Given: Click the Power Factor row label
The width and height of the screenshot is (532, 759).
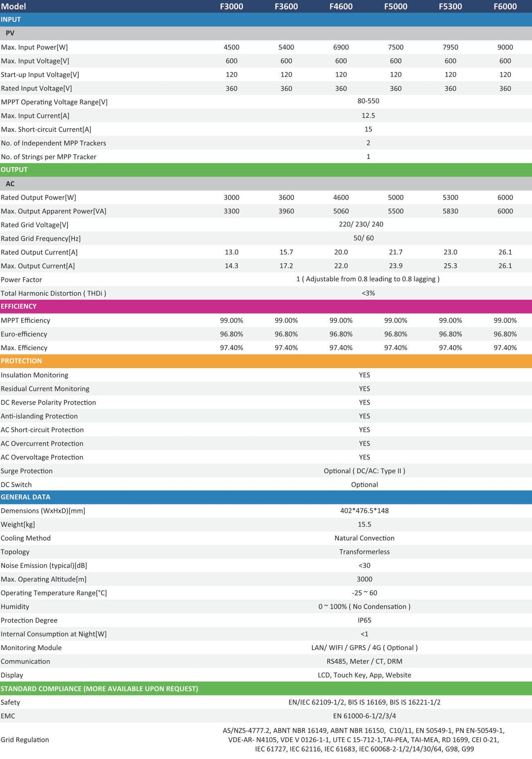Looking at the screenshot, I should pyautogui.click(x=21, y=280).
